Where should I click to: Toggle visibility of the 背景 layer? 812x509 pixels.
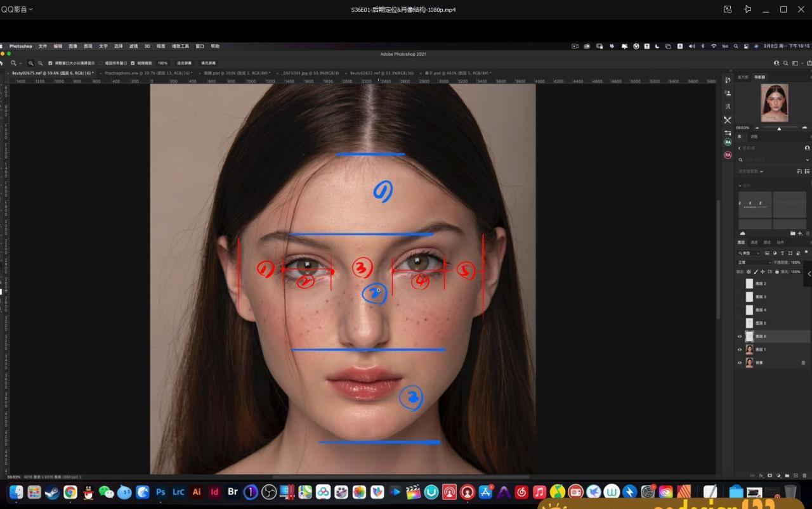(x=739, y=363)
